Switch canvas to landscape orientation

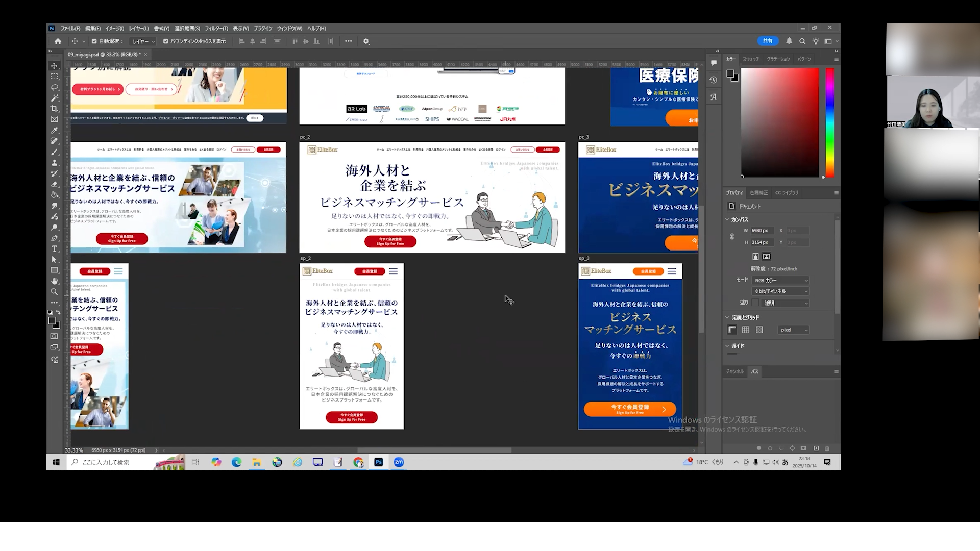[767, 257]
